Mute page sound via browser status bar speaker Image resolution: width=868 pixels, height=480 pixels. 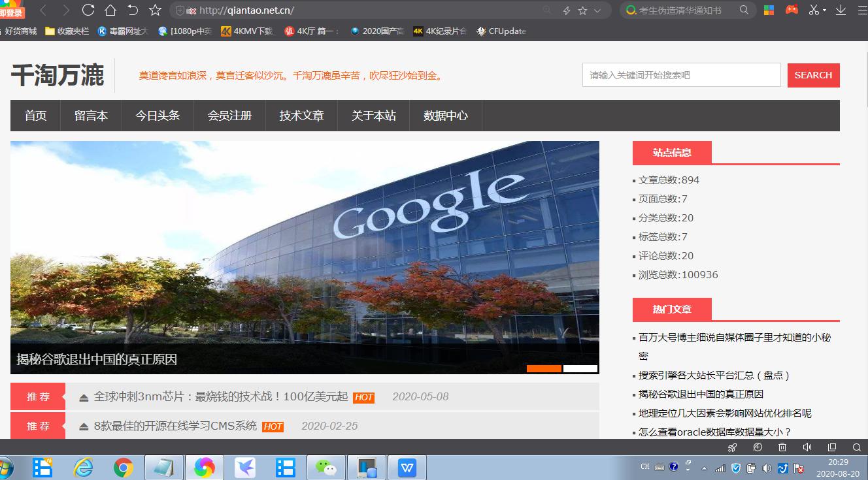807,447
